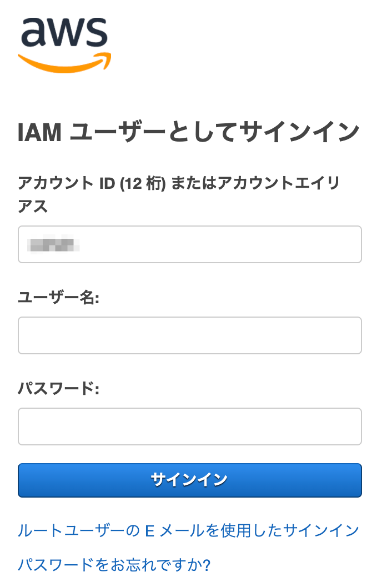Focus the ユーザー名 input field

click(190, 335)
